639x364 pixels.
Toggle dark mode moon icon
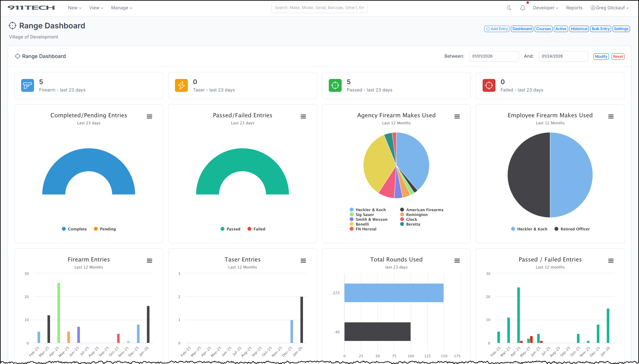pos(509,8)
